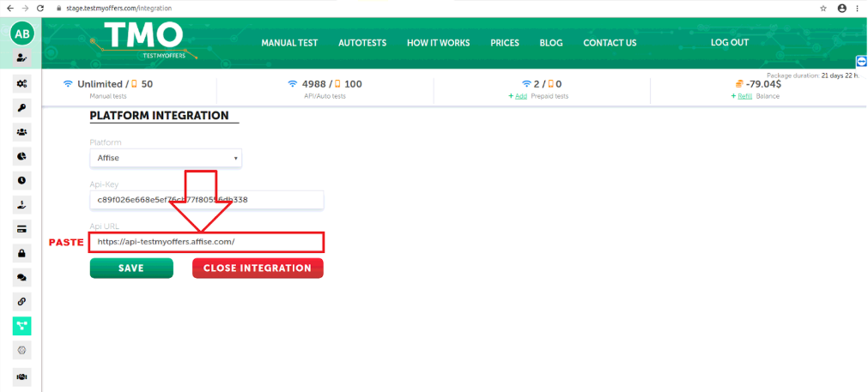Open the HOW IT WORKS page
The height and width of the screenshot is (392, 868).
[x=439, y=43]
